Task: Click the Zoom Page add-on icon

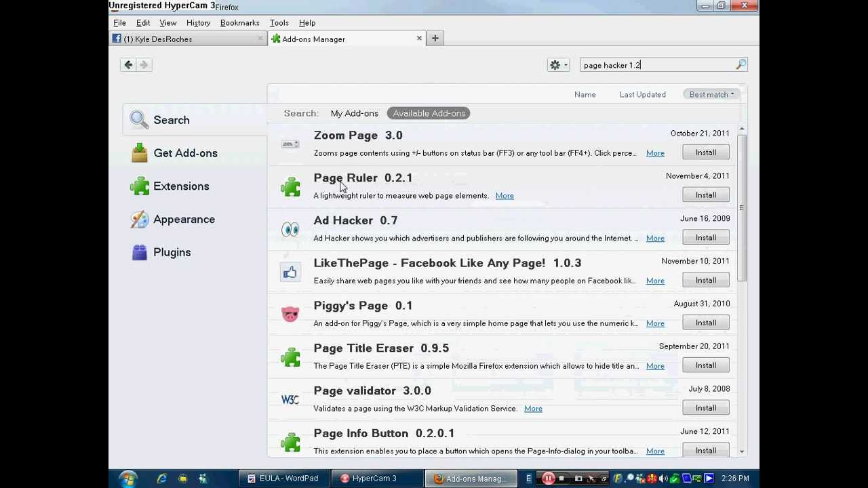Action: 290,144
